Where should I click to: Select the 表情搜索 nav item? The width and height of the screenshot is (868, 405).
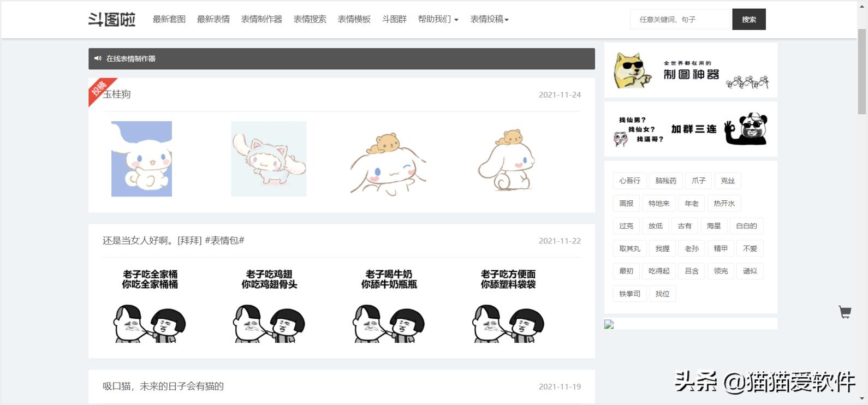[x=310, y=19]
